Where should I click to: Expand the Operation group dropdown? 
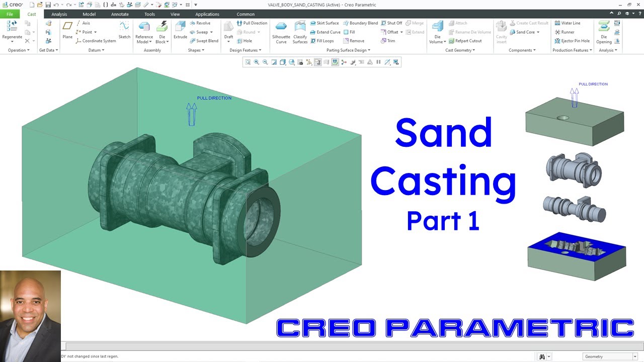coord(19,50)
